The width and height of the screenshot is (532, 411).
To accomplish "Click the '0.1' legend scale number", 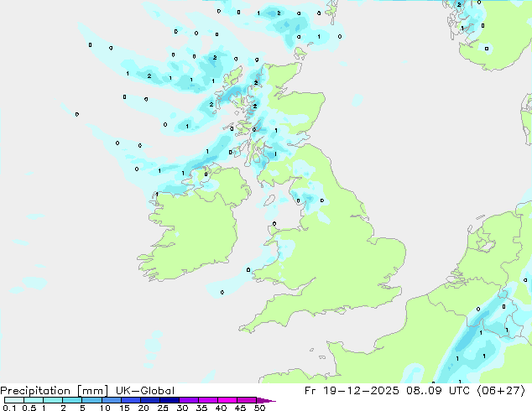I will [x=9, y=408].
